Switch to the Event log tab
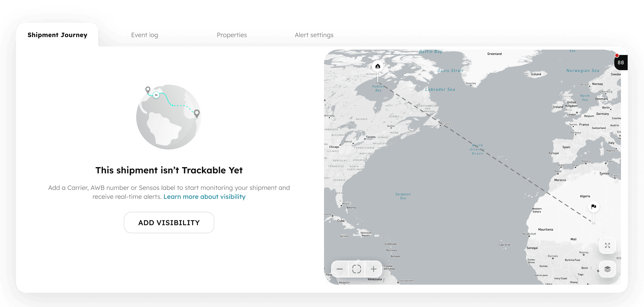Screen dimensions: 644x307 (144, 35)
